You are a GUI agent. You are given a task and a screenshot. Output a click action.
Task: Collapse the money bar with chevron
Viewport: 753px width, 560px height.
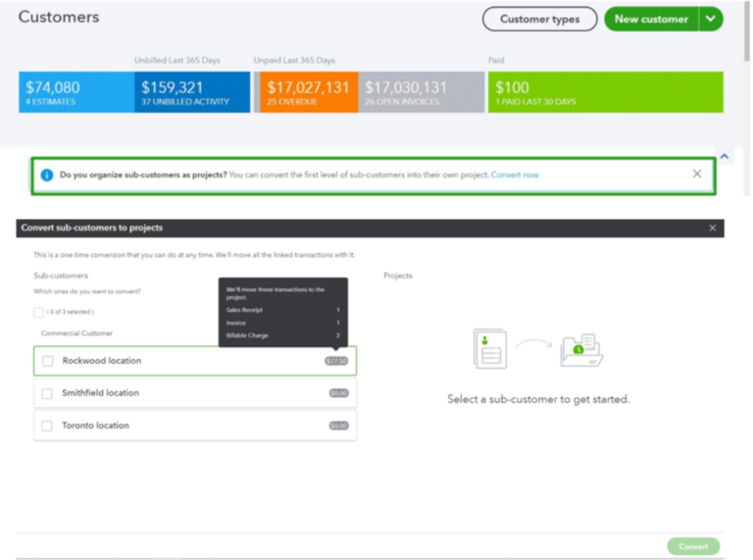click(x=725, y=156)
